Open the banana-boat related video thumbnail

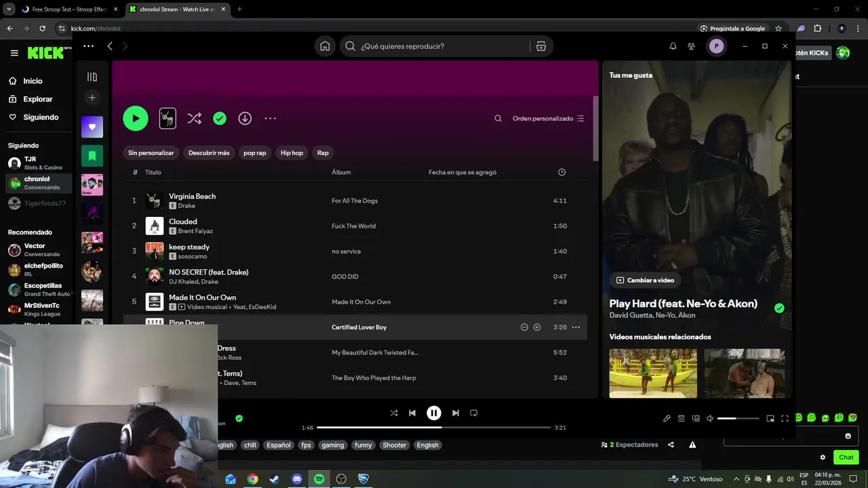(653, 373)
